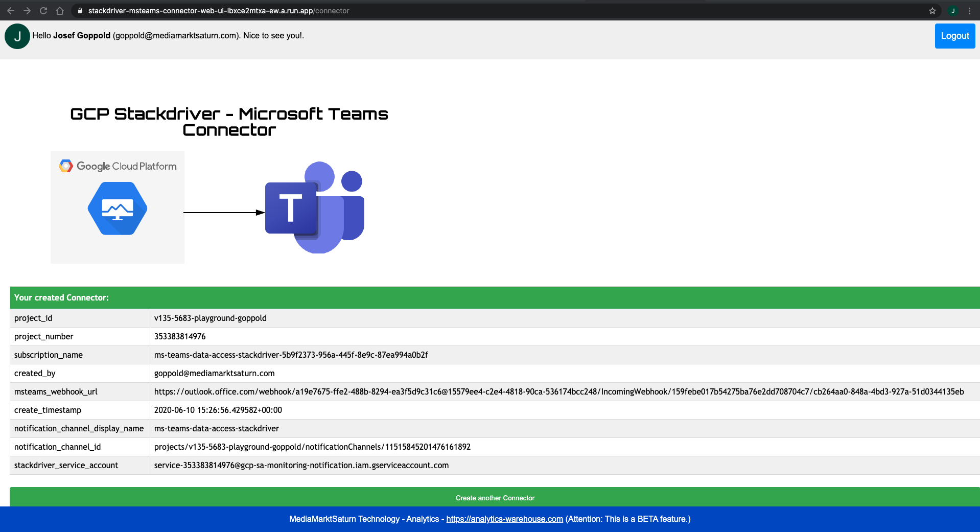Go to browser home icon
The height and width of the screenshot is (532, 980).
[x=60, y=11]
